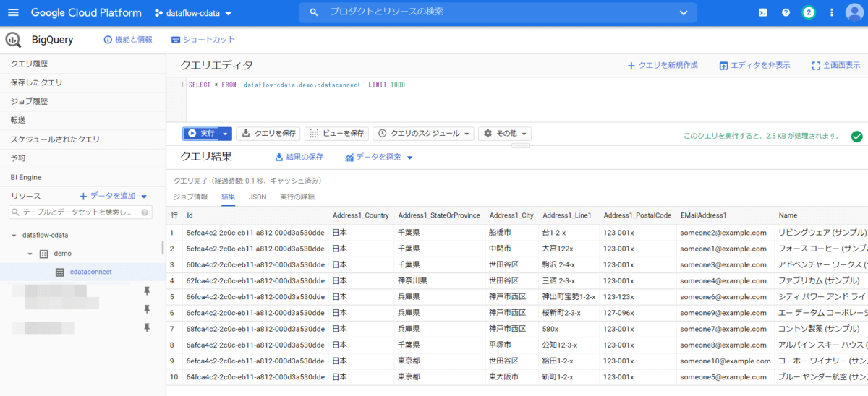Open 実行の詳細 tab
The image size is (868, 396).
click(297, 197)
